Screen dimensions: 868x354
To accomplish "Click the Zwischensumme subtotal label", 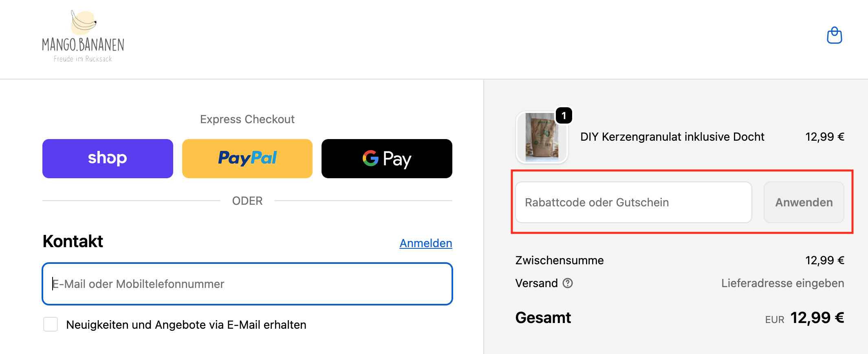I will pyautogui.click(x=559, y=260).
